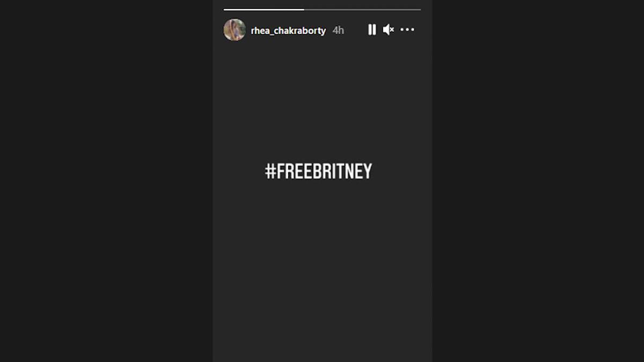The image size is (644, 362).
Task: Tap the story area above the #FREEBRITNEY text
Action: tap(322, 102)
